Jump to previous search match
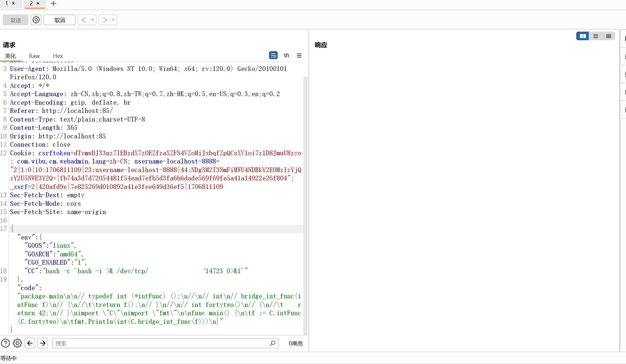This screenshot has height=364, width=626. [30, 343]
